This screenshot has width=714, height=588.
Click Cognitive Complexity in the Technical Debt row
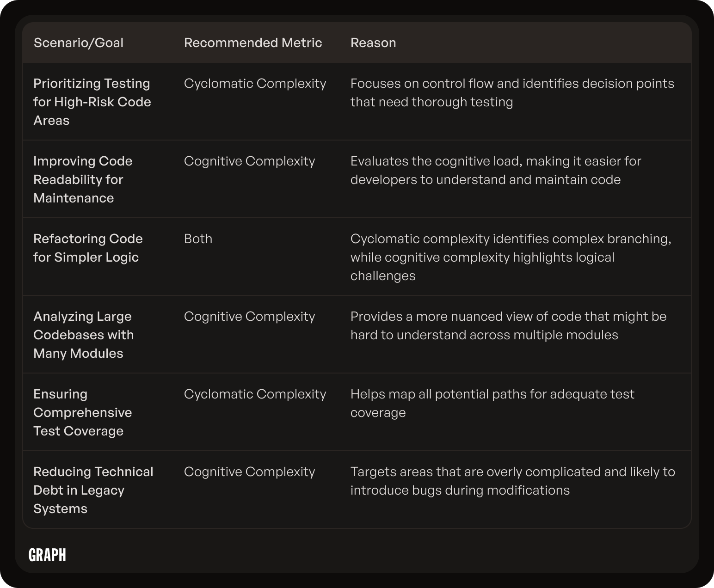pos(250,472)
